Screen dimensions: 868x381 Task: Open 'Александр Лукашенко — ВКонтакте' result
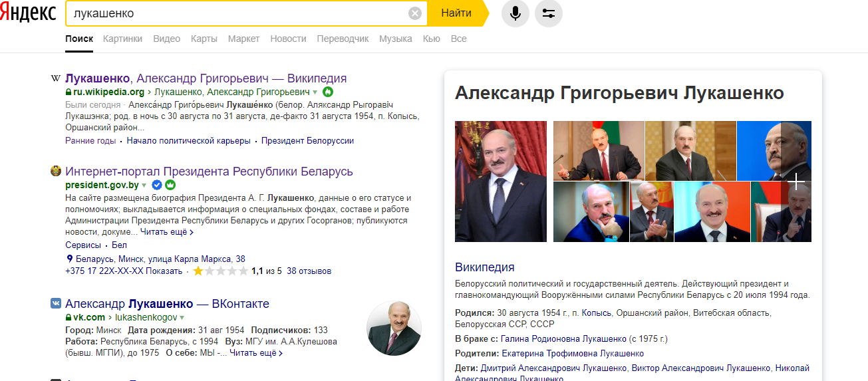[x=167, y=304]
